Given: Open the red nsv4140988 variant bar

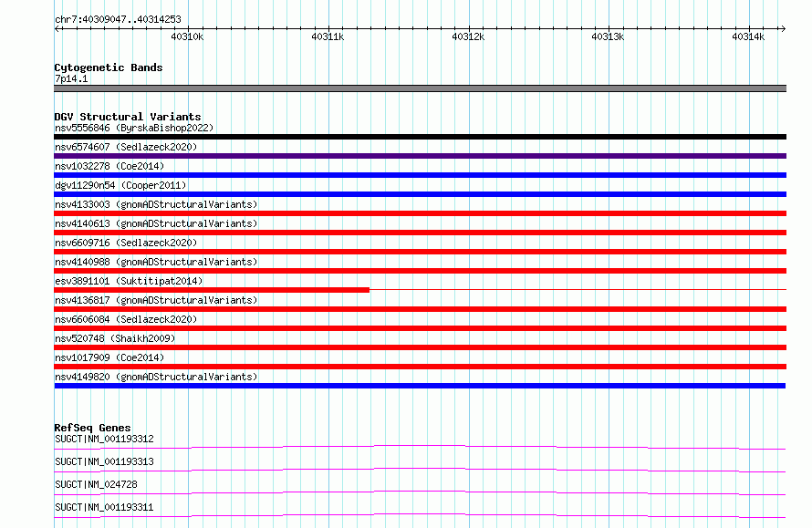Looking at the screenshot, I should tap(420, 271).
